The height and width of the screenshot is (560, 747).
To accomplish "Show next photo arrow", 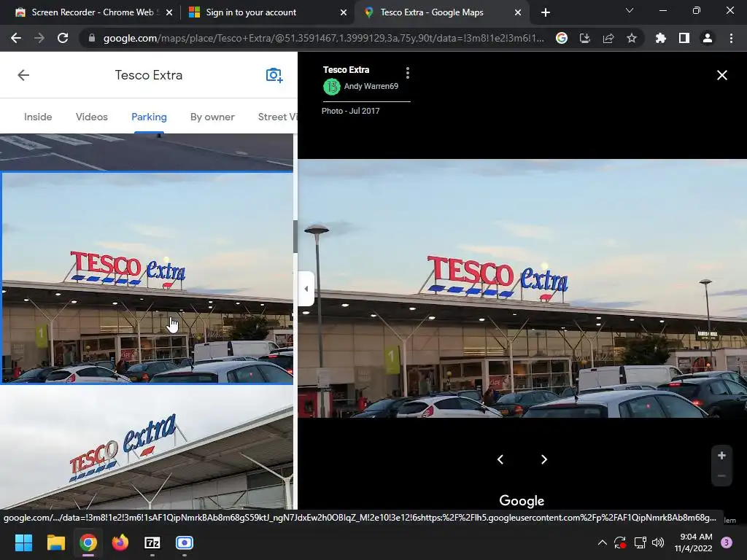I will click(544, 459).
